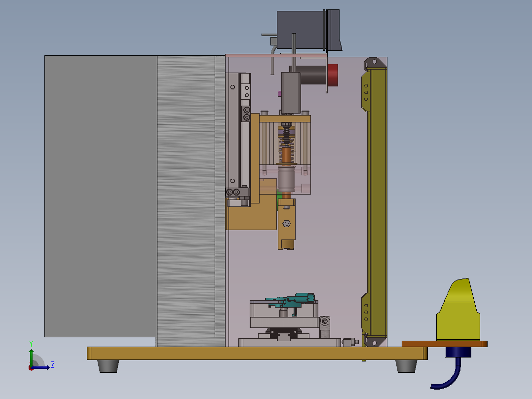This screenshot has width=532, height=399.
Task: Pick the top corner bracket of olive frame
Action: coord(375,63)
